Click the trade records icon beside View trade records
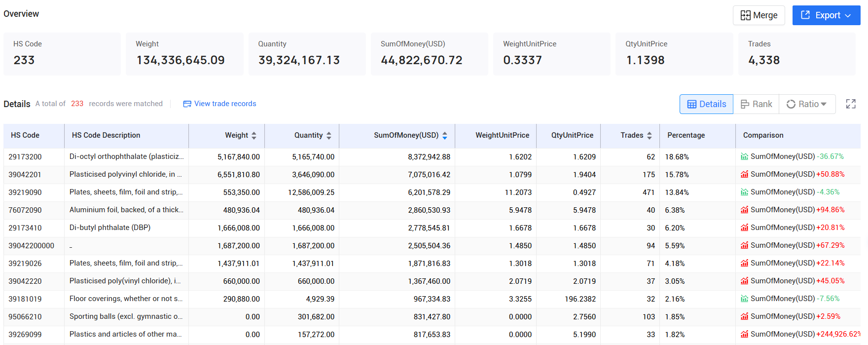 (187, 104)
